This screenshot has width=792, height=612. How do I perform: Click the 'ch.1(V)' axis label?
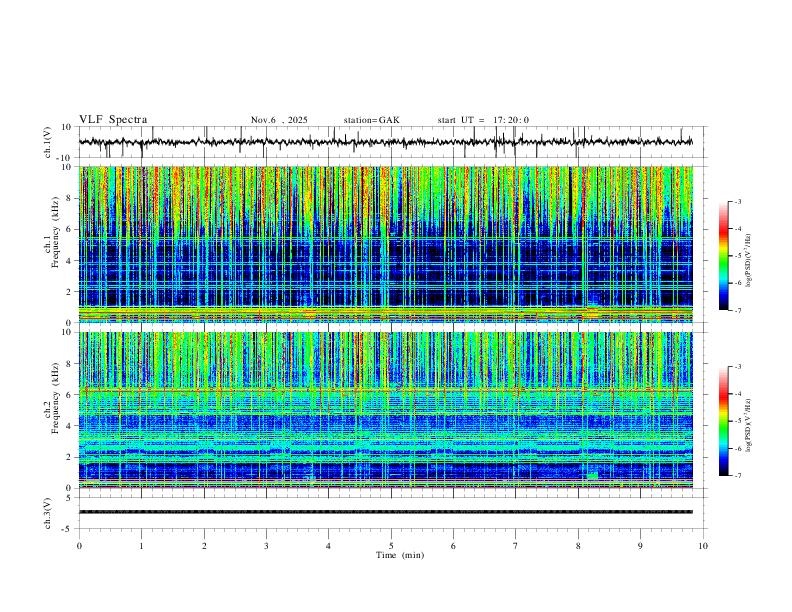pos(48,142)
